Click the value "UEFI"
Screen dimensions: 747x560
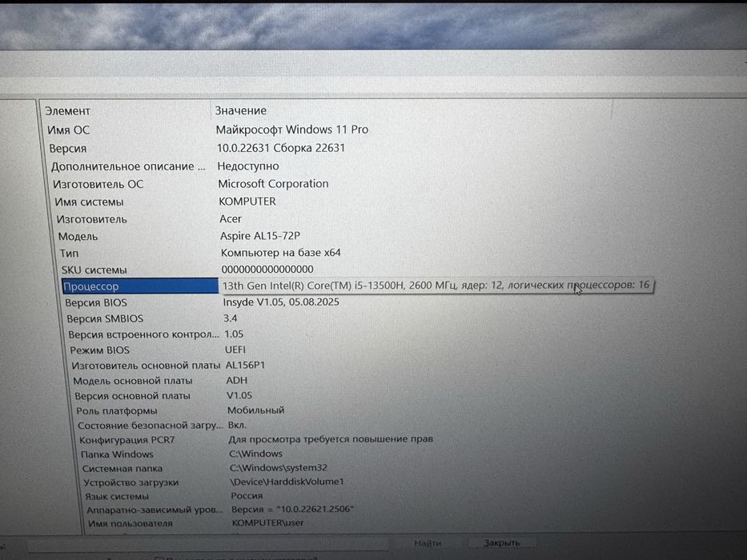click(x=235, y=350)
